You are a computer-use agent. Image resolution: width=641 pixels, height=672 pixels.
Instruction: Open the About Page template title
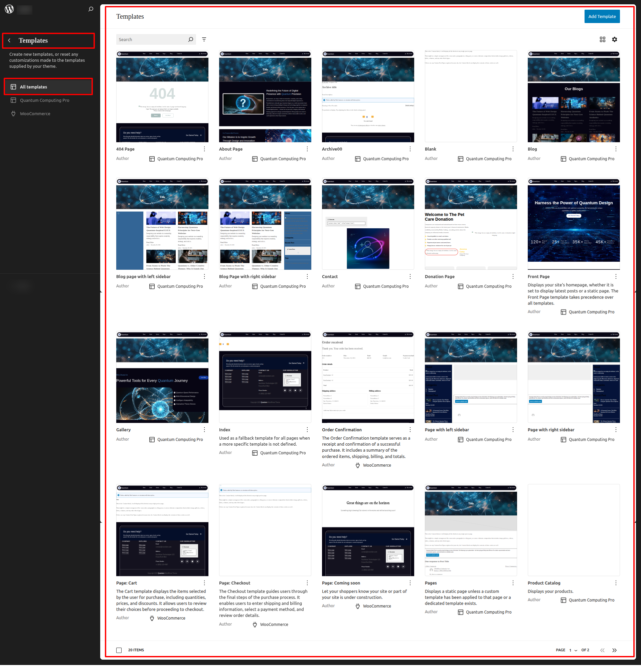tap(230, 149)
